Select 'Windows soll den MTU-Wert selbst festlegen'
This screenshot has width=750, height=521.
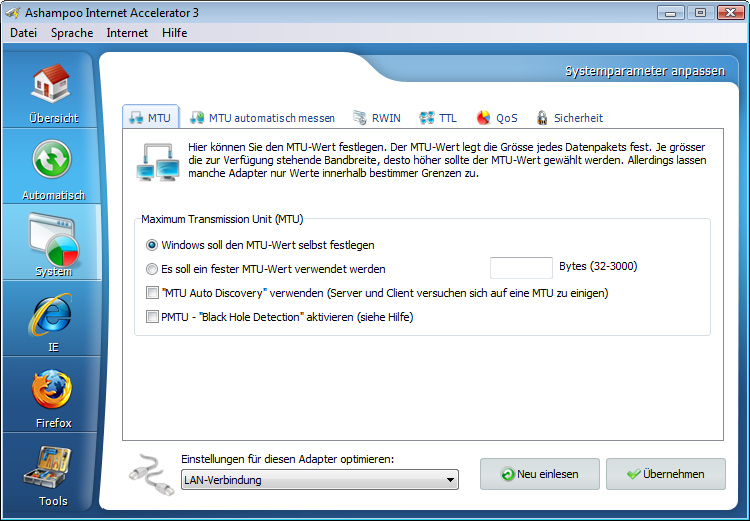pyautogui.click(x=152, y=244)
